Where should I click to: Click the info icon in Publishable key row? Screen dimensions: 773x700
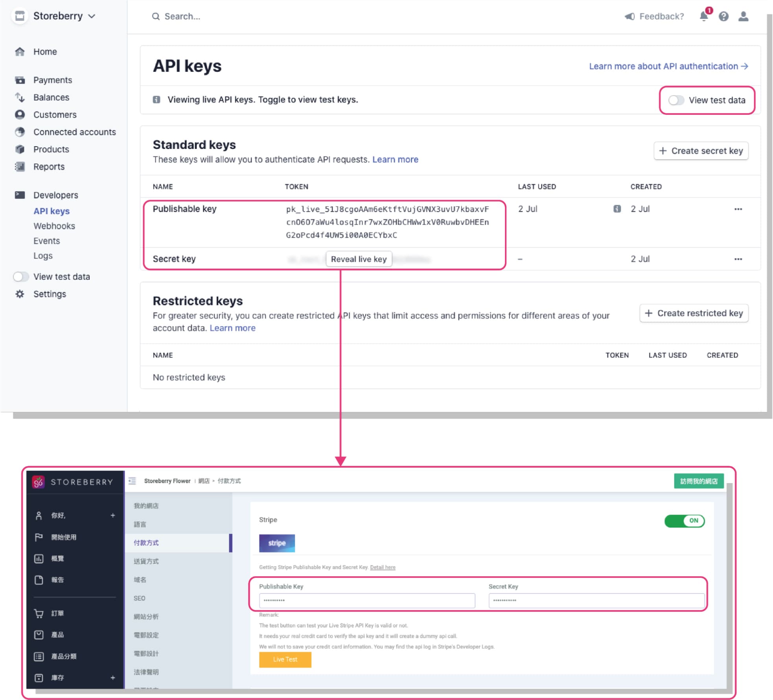(x=617, y=209)
